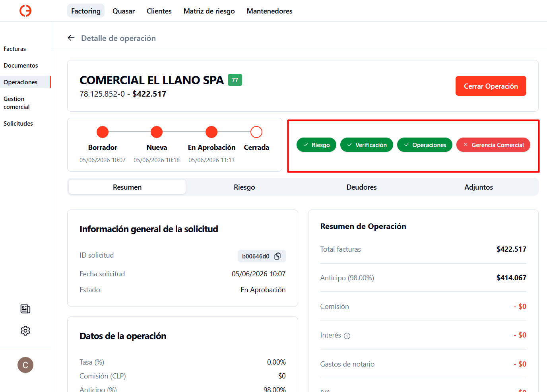Copy the solicitud ID b00646d0

[x=277, y=256]
